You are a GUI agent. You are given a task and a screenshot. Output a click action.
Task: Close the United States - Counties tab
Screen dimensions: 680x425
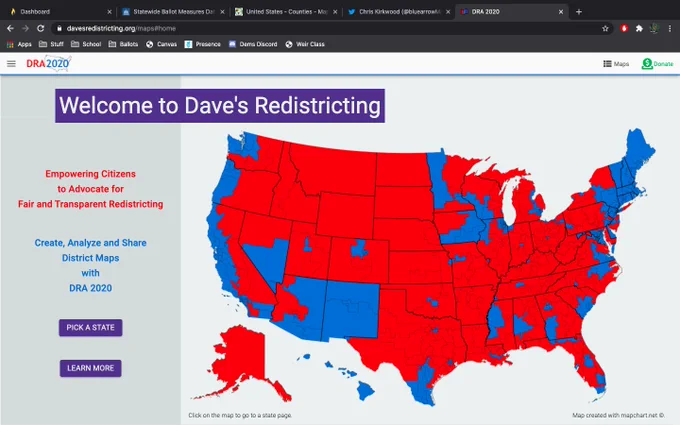pyautogui.click(x=335, y=12)
